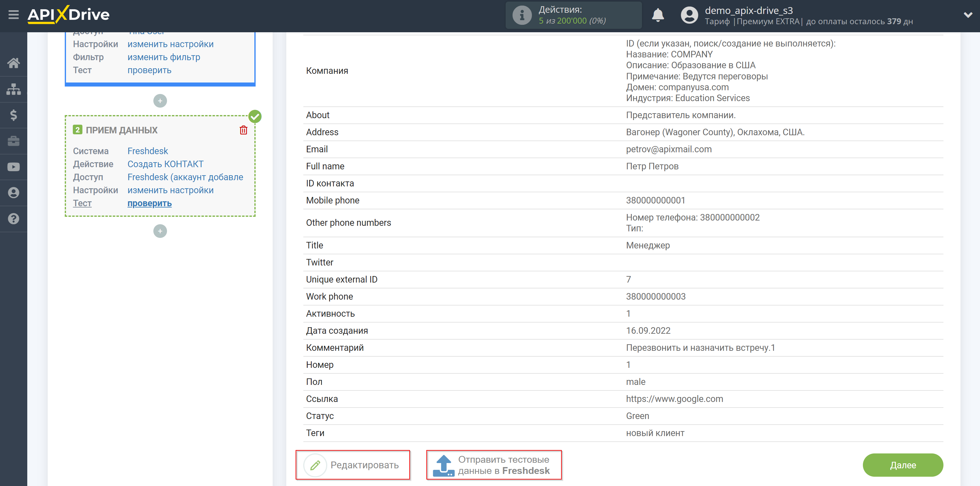
Task: Go to home in sidebar
Action: point(14,63)
